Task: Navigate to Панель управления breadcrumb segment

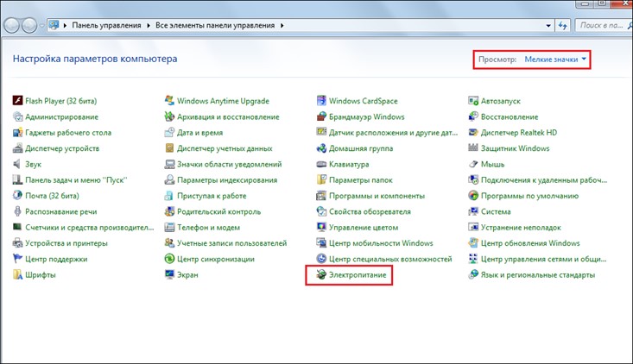Action: click(107, 26)
